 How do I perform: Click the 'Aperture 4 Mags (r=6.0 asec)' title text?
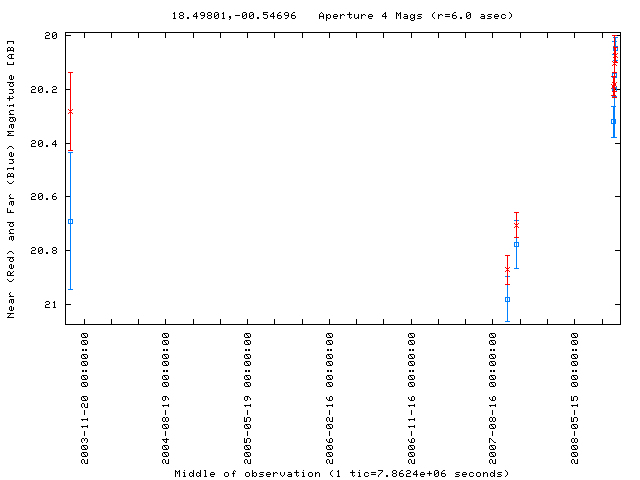[416, 16]
